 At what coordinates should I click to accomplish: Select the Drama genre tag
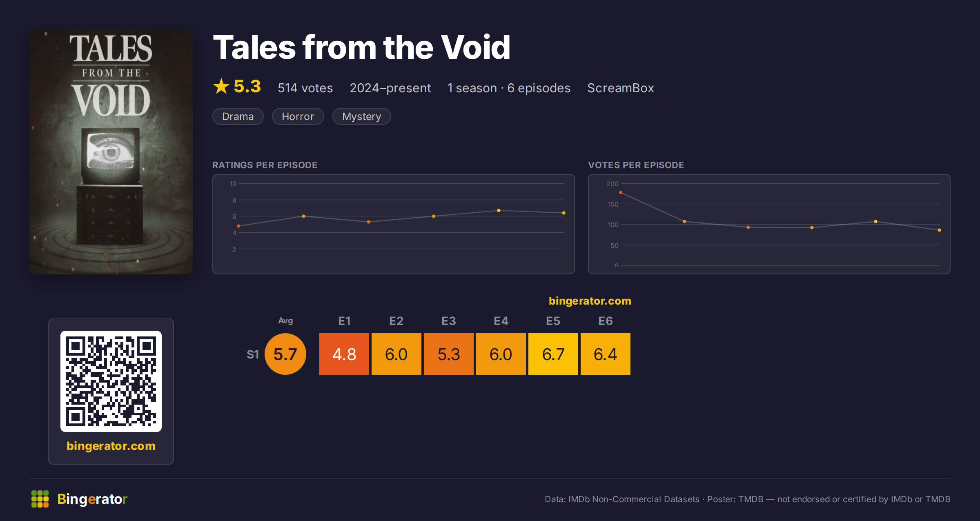point(238,116)
